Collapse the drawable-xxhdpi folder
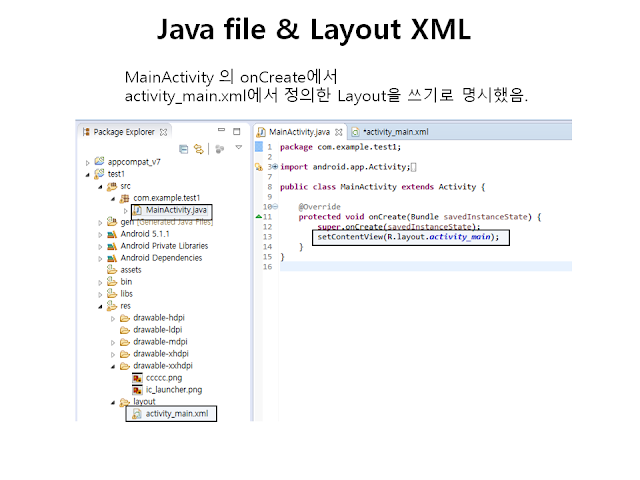 pyautogui.click(x=113, y=367)
